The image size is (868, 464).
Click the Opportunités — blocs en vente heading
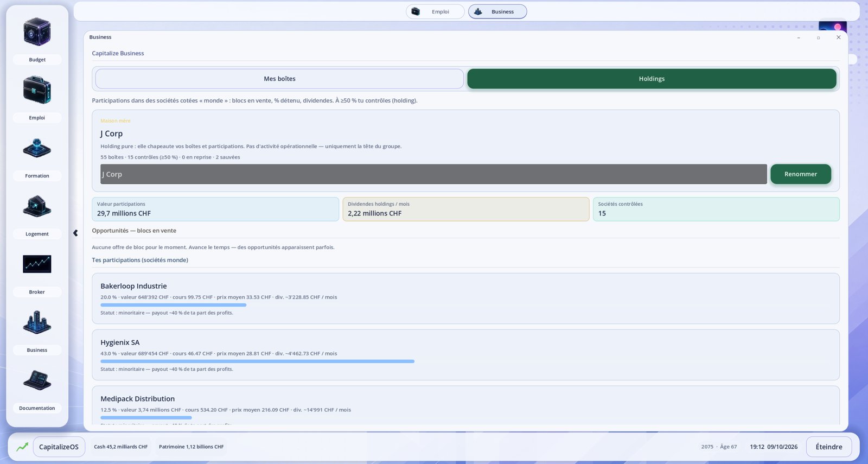point(134,231)
